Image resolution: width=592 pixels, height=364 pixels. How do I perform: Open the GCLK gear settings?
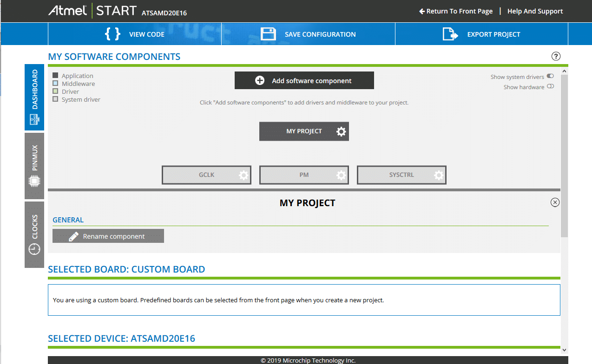pos(243,175)
